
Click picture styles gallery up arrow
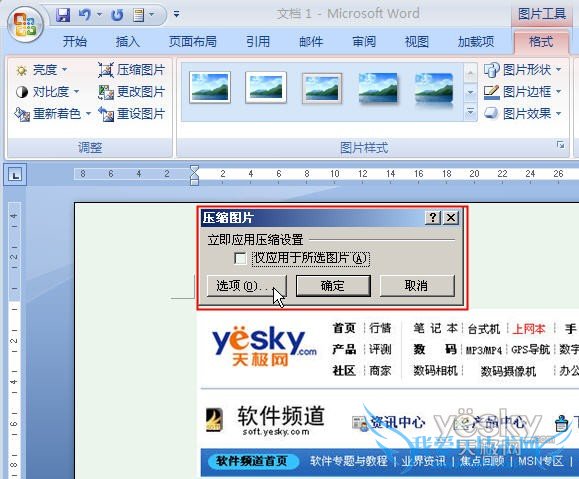[470, 73]
